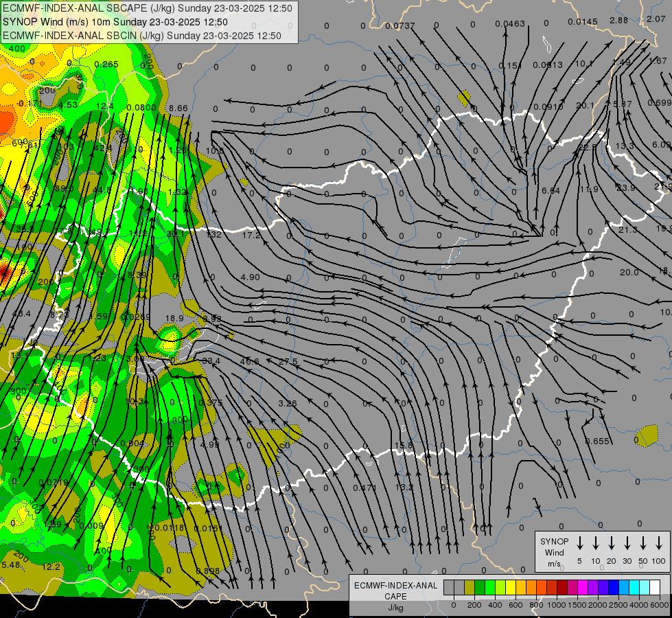Click the SBCAPE title line in header
This screenshot has width=672, height=618.
click(148, 8)
